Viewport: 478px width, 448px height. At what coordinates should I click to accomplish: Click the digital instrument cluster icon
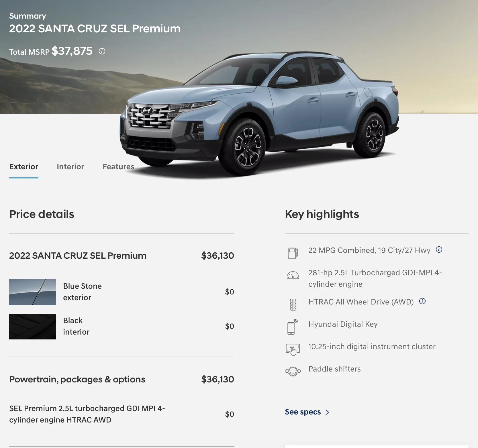click(x=293, y=349)
